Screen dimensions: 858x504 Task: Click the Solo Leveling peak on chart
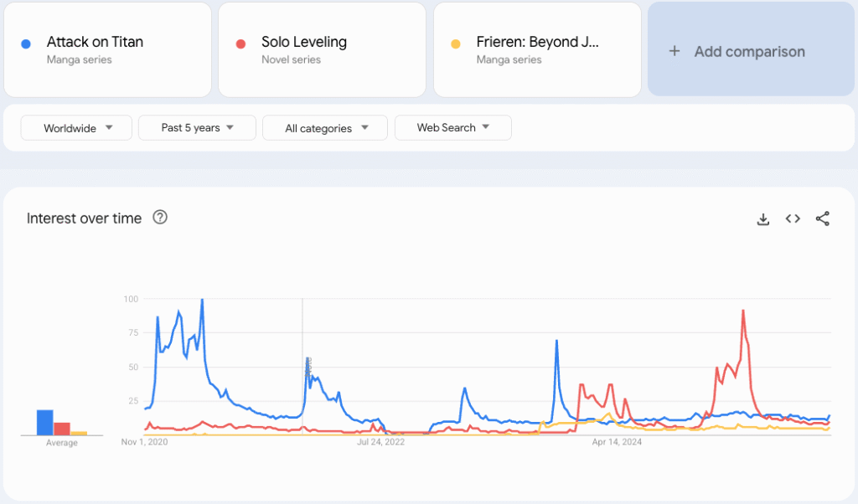click(743, 311)
